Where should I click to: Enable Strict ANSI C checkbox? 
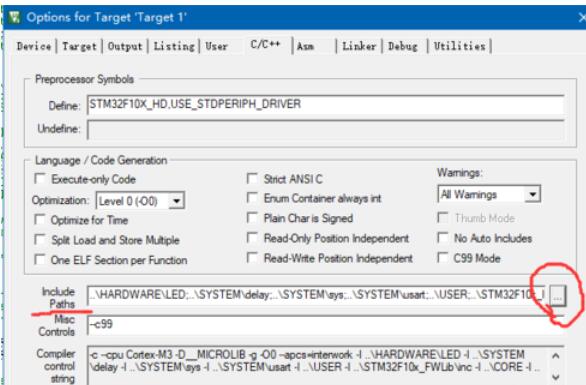(x=253, y=178)
